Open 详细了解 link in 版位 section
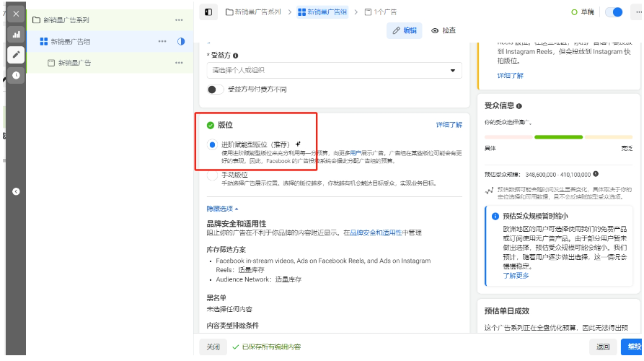 point(449,125)
